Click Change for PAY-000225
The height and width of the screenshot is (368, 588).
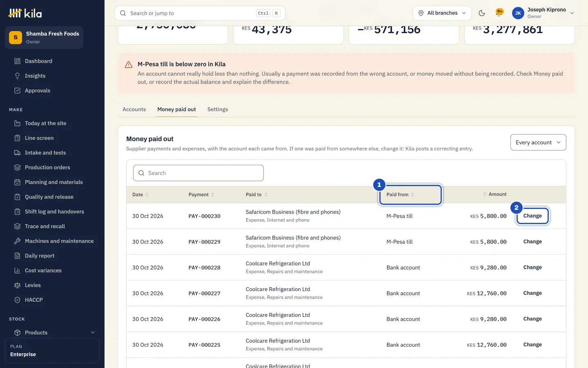(x=532, y=345)
